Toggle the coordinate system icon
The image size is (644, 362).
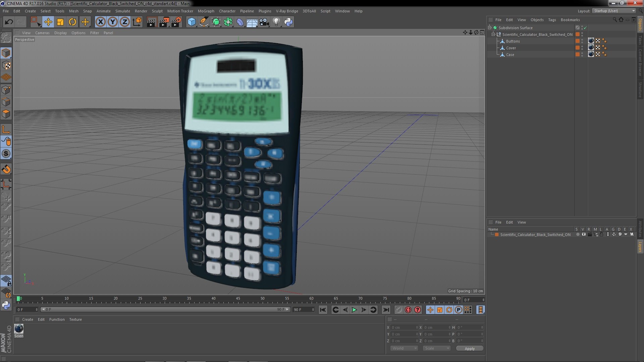[x=137, y=22]
